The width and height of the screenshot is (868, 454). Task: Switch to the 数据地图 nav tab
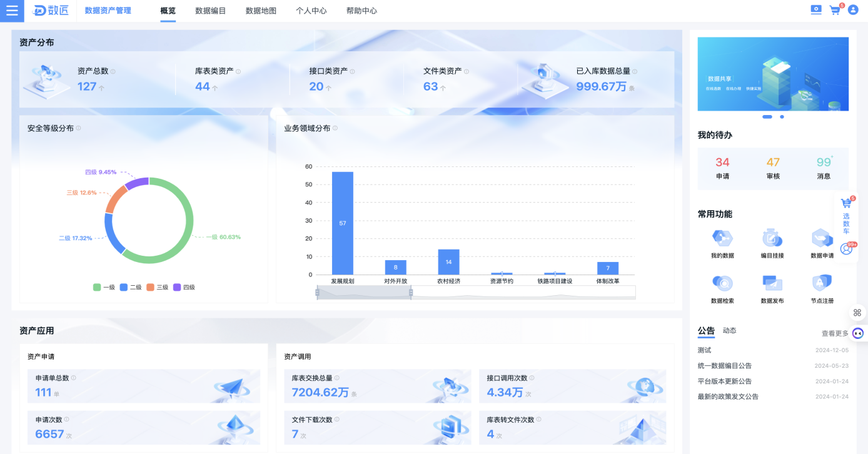261,11
